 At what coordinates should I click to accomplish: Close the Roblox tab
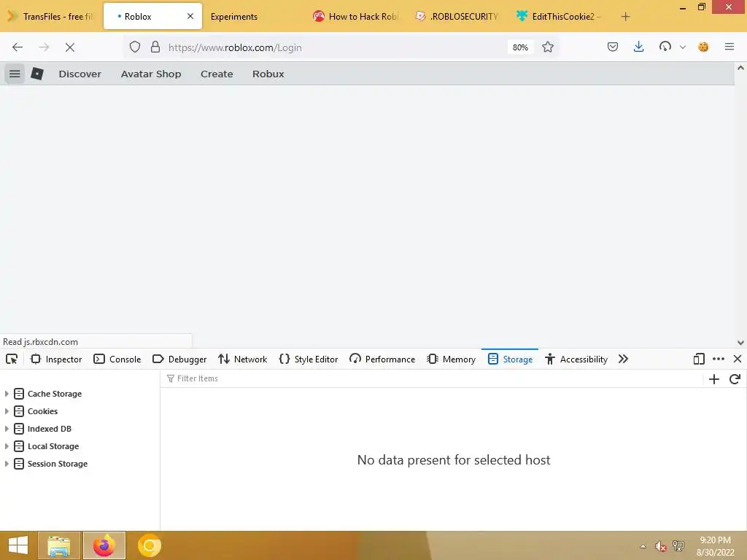pos(190,16)
